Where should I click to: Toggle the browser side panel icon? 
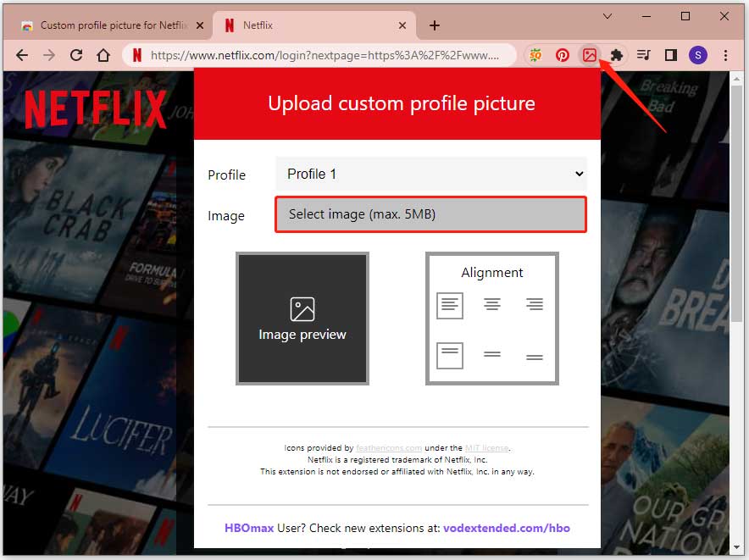(x=671, y=55)
